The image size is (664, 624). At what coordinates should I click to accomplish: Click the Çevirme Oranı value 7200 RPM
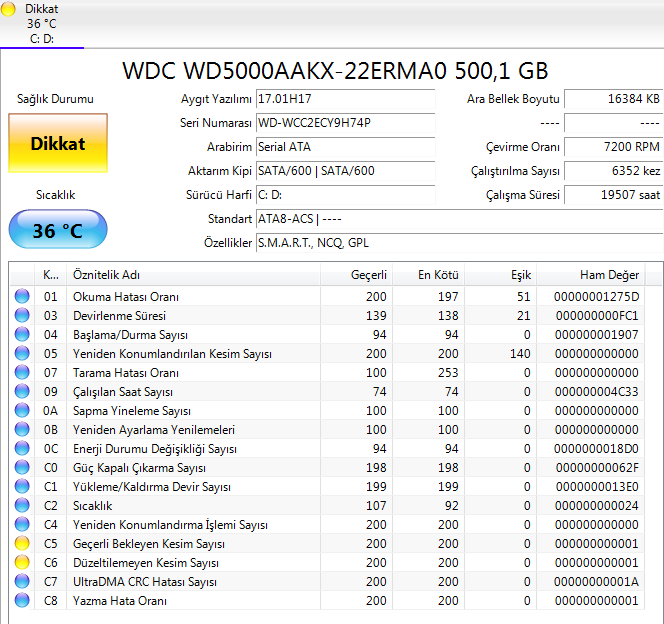(x=614, y=147)
